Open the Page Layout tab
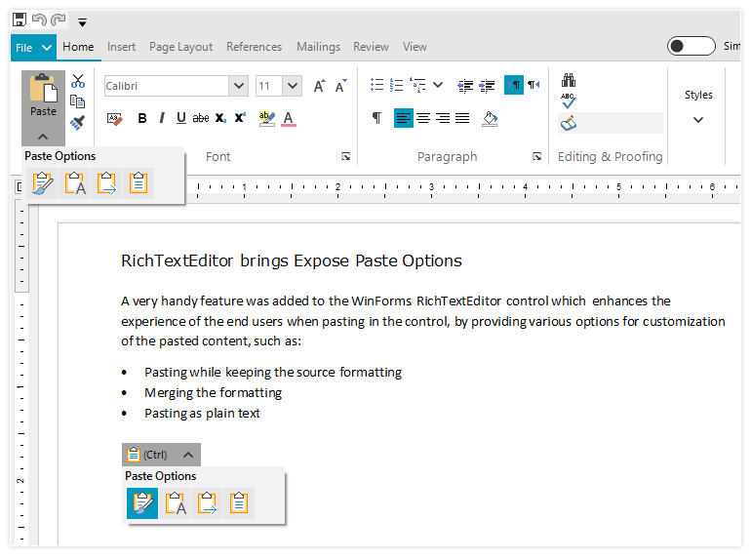The image size is (751, 560). pos(180,47)
